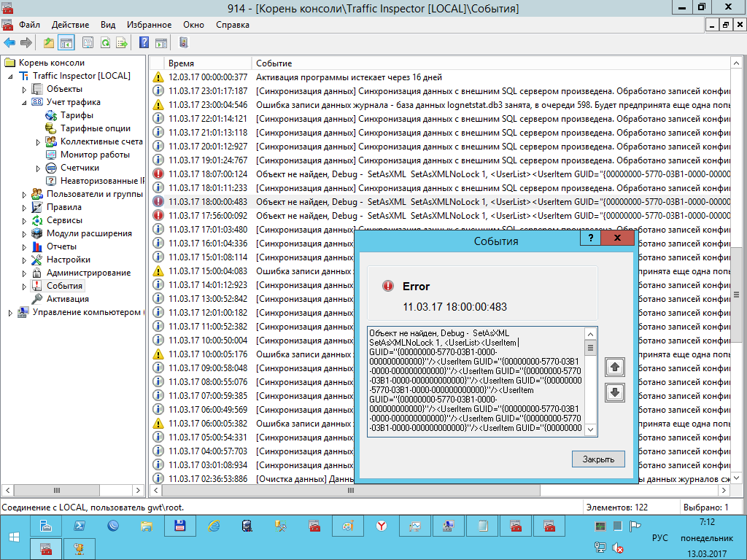Open the Paint taskbar icon

click(x=348, y=526)
